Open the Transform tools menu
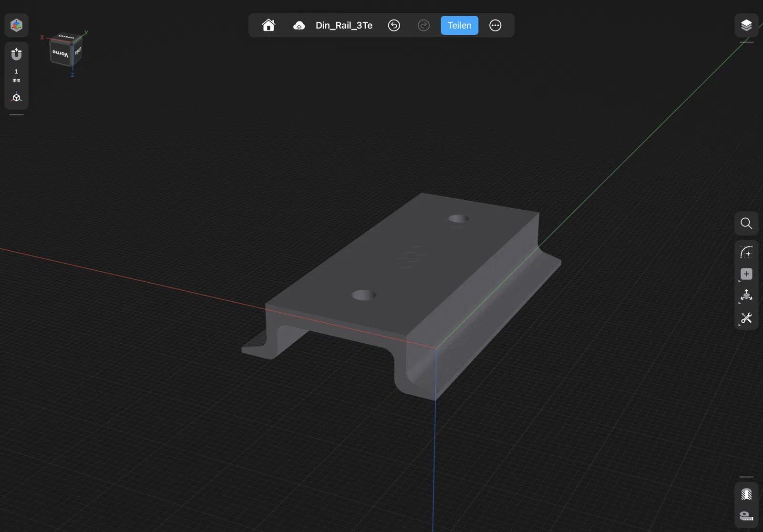The width and height of the screenshot is (763, 532). [746, 296]
